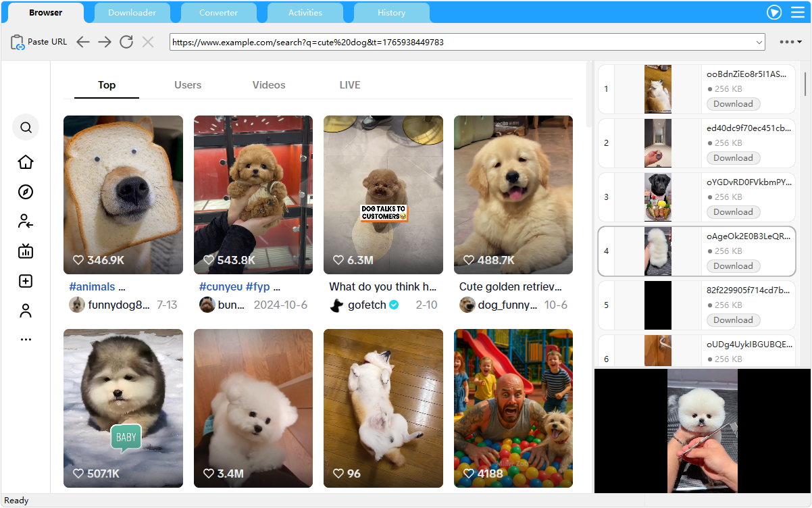Open the Home icon in sidebar
The image size is (812, 508).
click(26, 162)
